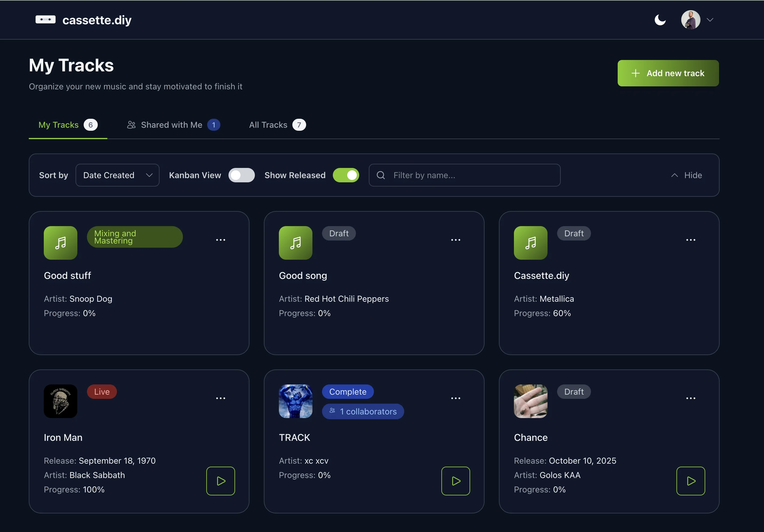Expand user profile menu chevron

[710, 20]
